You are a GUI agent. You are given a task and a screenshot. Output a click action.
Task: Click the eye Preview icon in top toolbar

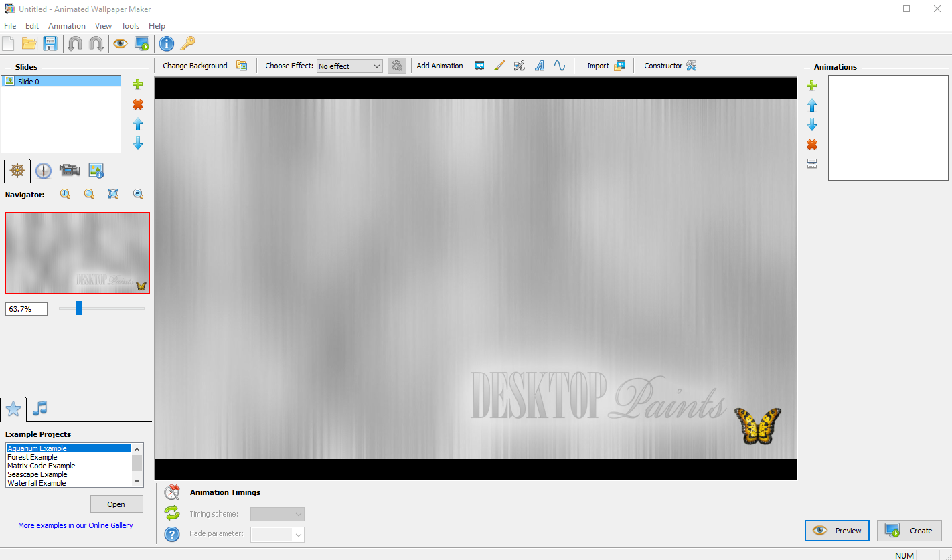(x=121, y=44)
